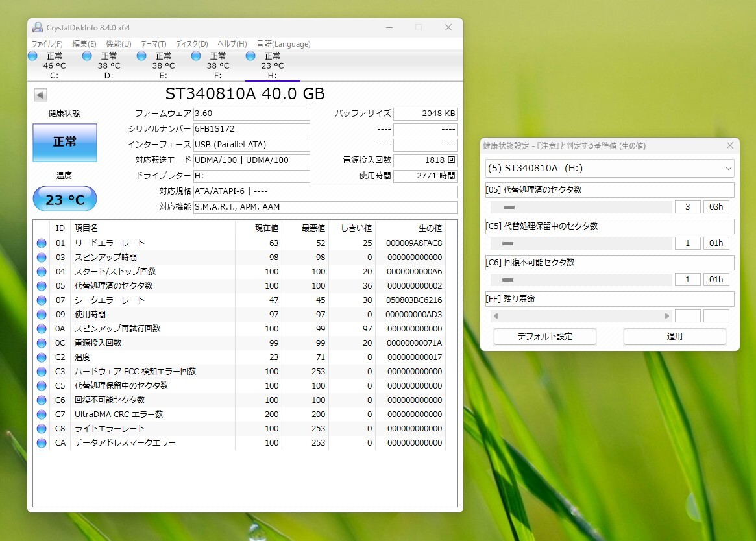
Task: Click status orb for 0A スピンアップ再試行回数
Action: (42, 329)
